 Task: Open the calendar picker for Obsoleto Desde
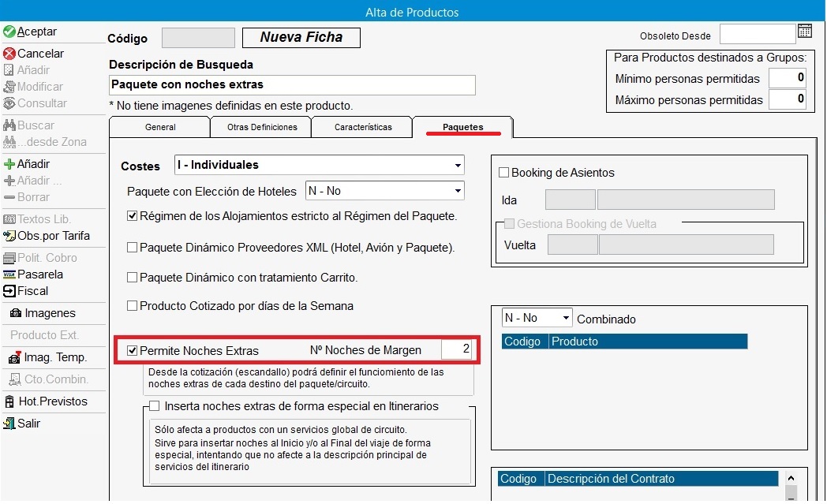tap(805, 32)
